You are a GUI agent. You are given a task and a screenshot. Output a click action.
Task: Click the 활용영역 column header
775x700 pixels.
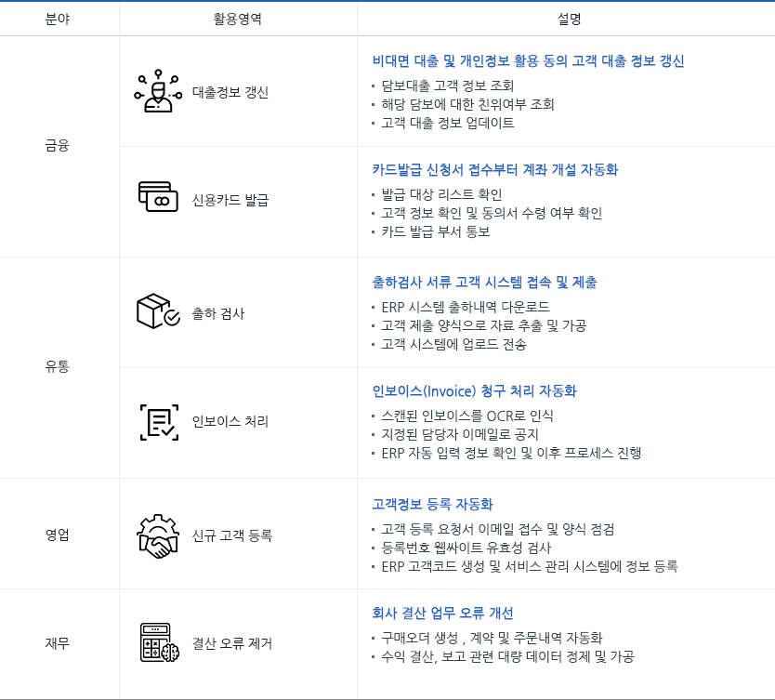tap(237, 19)
